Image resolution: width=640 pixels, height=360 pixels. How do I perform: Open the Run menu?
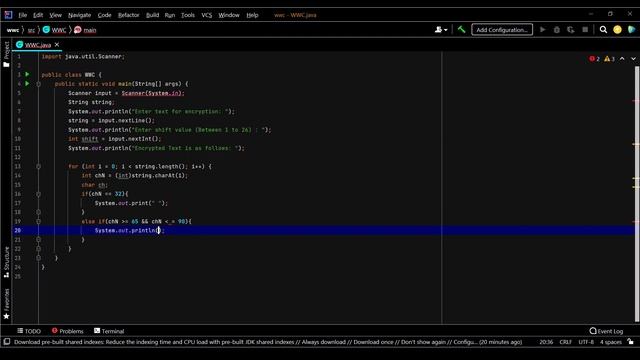(170, 15)
